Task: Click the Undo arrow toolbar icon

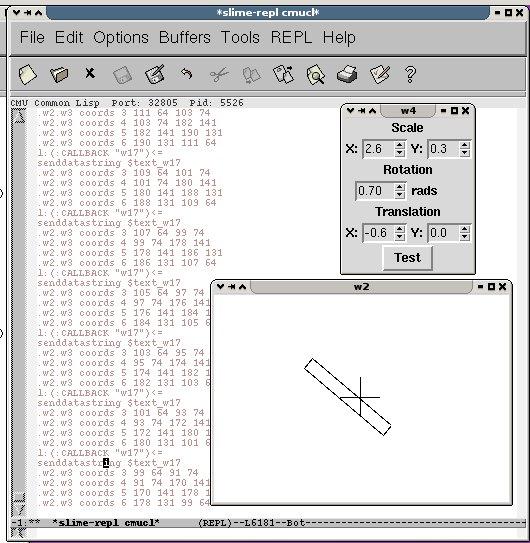Action: point(186,73)
